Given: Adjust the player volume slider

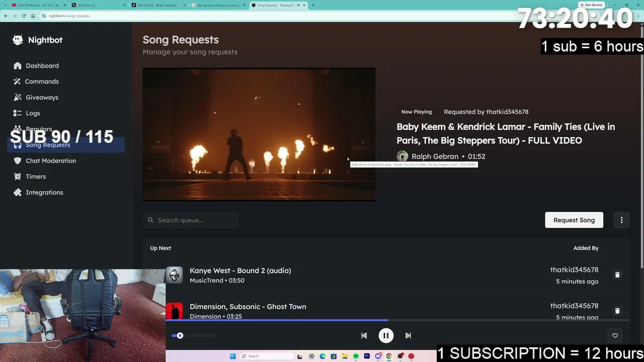Looking at the screenshot, I should 194,336.
